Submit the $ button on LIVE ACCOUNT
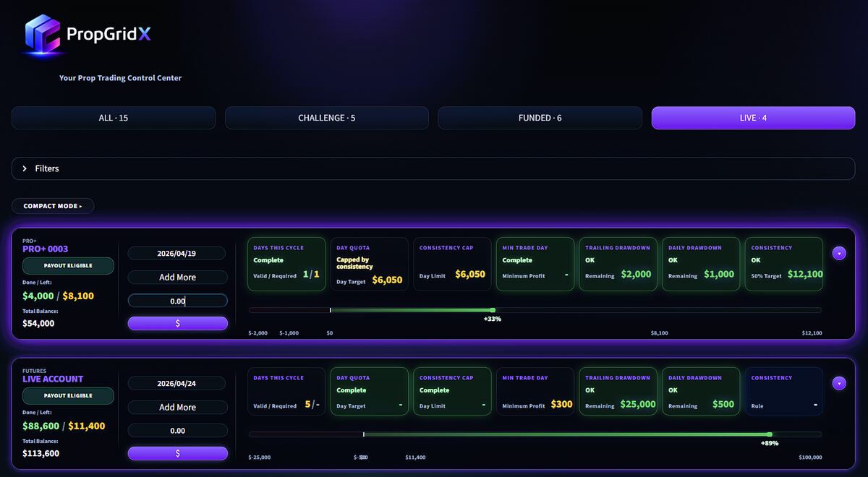Screen dimensions: 868x477 178,453
